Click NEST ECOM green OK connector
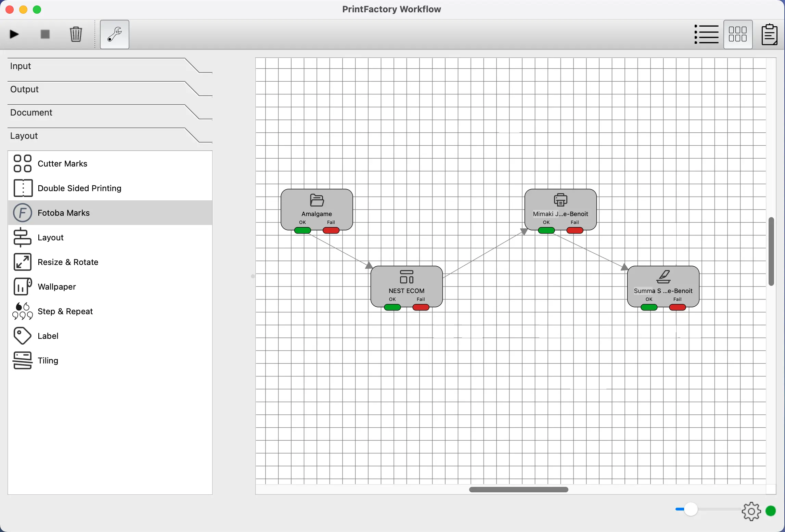785x532 pixels. point(392,307)
